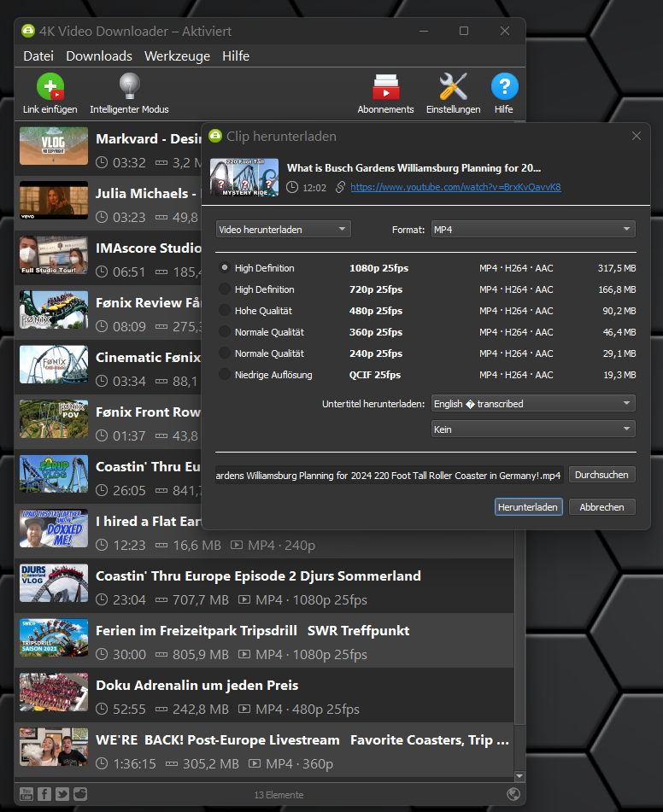
Task: Click the Abbrechen button
Action: coord(601,507)
